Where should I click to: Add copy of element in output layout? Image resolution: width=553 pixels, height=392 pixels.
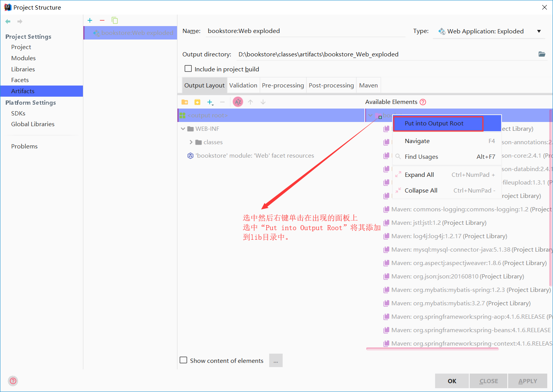point(210,102)
